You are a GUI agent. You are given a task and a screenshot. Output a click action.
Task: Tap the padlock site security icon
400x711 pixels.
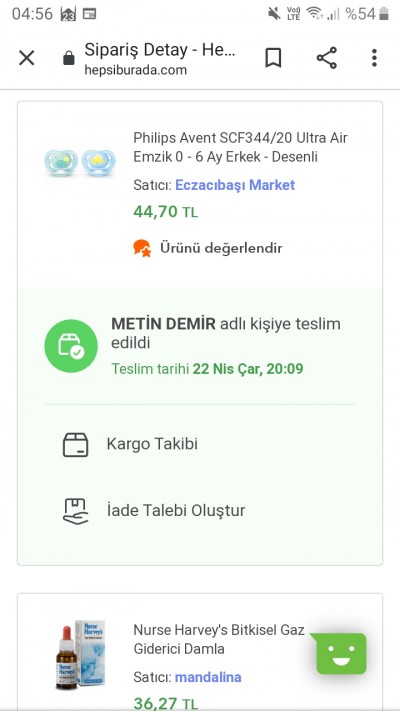pyautogui.click(x=69, y=58)
